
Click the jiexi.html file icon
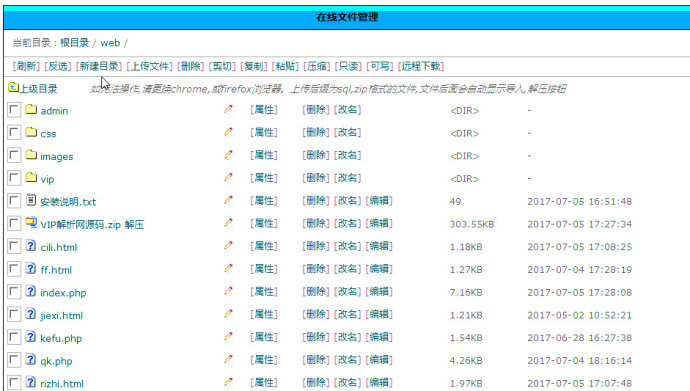click(30, 314)
